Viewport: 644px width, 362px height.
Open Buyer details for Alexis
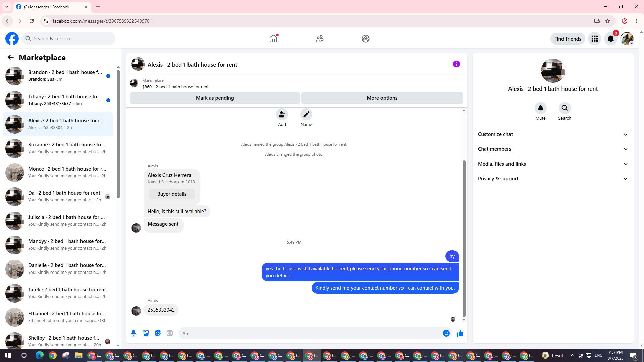coord(172,194)
